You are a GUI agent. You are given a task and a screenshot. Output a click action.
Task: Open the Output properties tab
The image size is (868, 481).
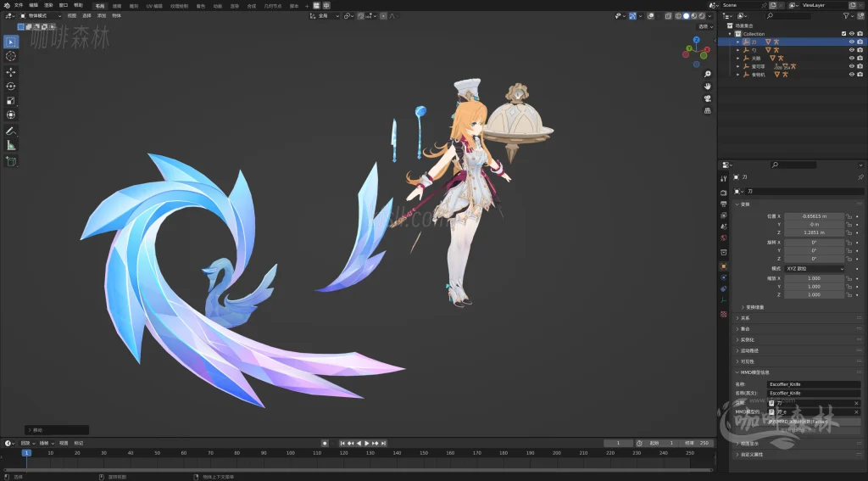point(724,204)
